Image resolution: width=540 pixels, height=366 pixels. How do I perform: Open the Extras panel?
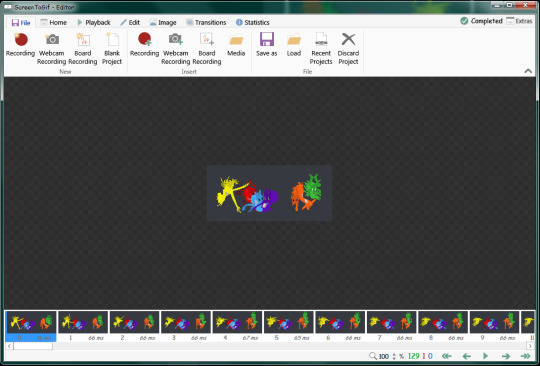click(x=519, y=21)
